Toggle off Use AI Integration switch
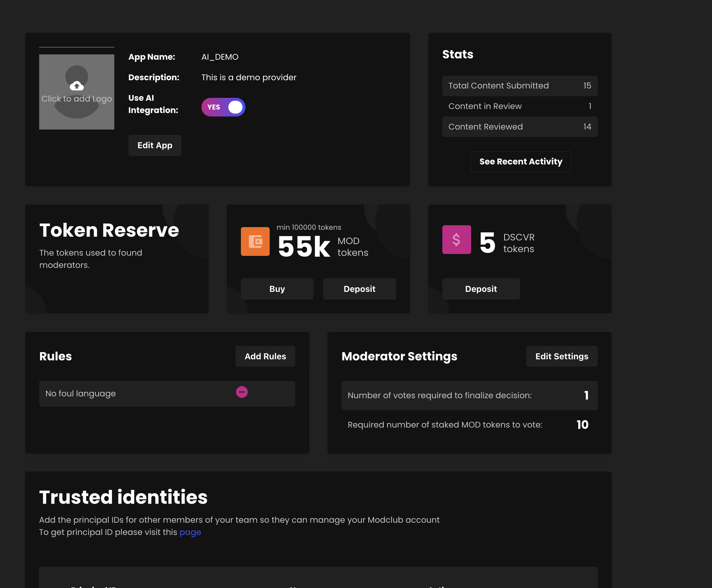 pos(223,107)
